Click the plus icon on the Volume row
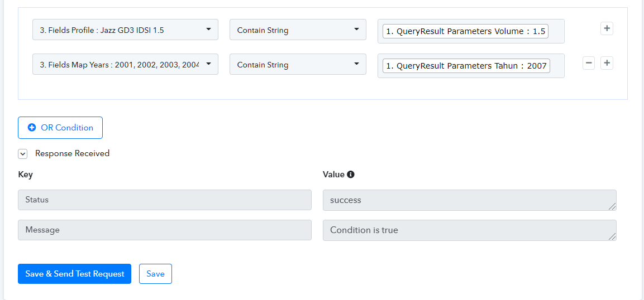644x300 pixels. [x=607, y=28]
